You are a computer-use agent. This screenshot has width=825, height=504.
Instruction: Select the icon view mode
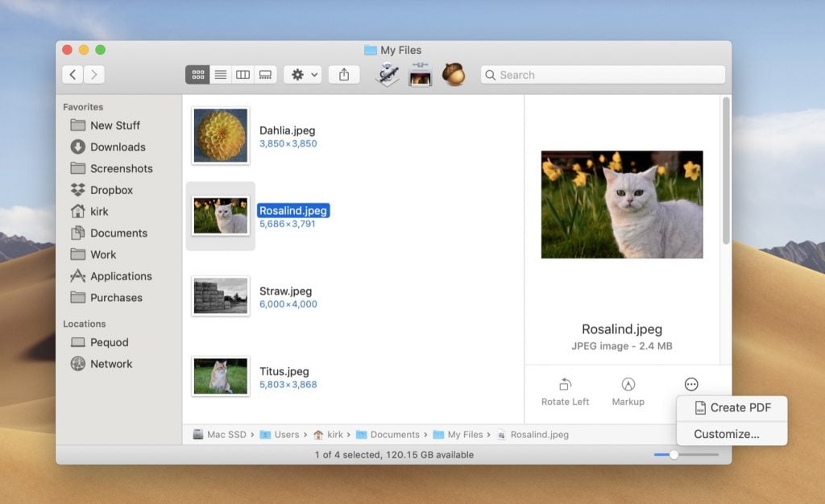(197, 74)
